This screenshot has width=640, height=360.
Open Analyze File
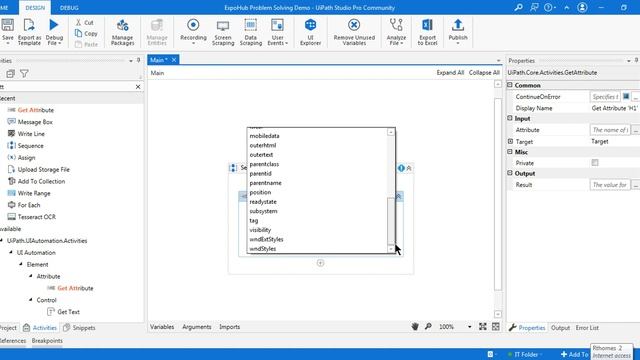coord(396,32)
